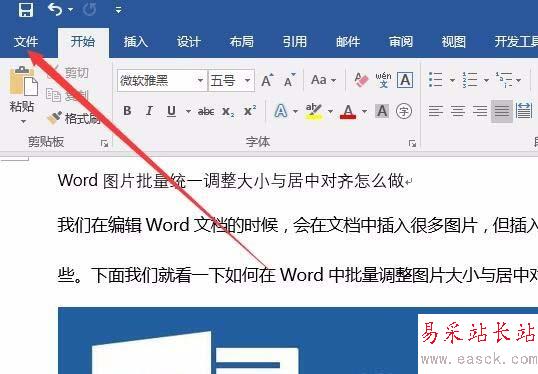Viewport: 538px width, 374px height.
Task: Open the Multilevel List dropdown arrow
Action: coord(518,81)
